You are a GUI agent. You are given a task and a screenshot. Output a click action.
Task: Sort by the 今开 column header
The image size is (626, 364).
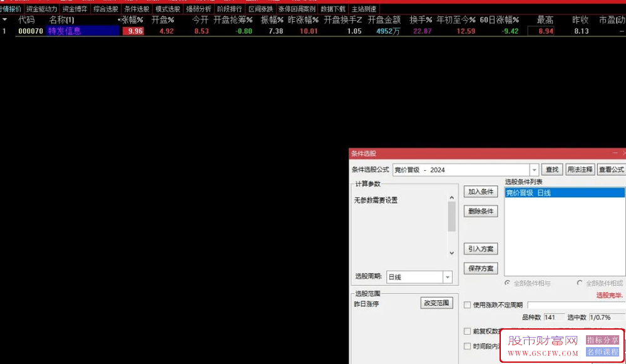tap(200, 19)
